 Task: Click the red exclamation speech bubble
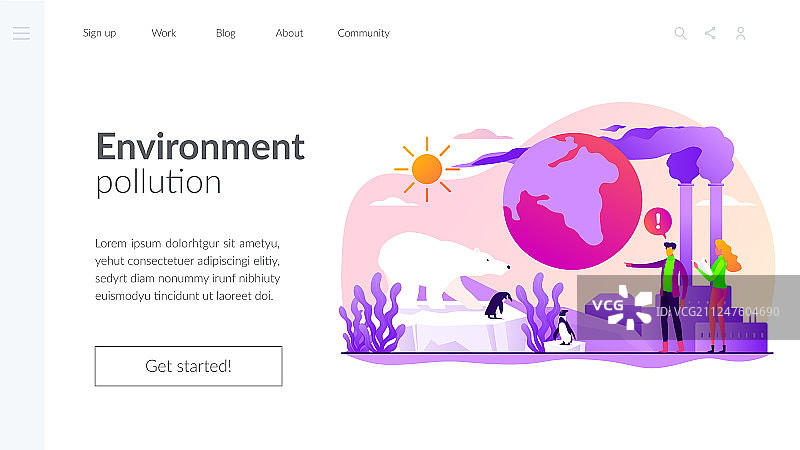point(658,222)
